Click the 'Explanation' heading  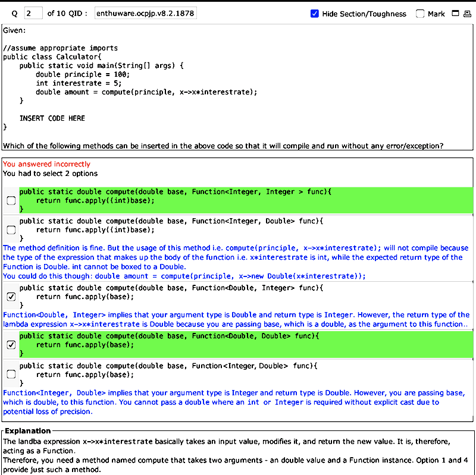(x=27, y=431)
